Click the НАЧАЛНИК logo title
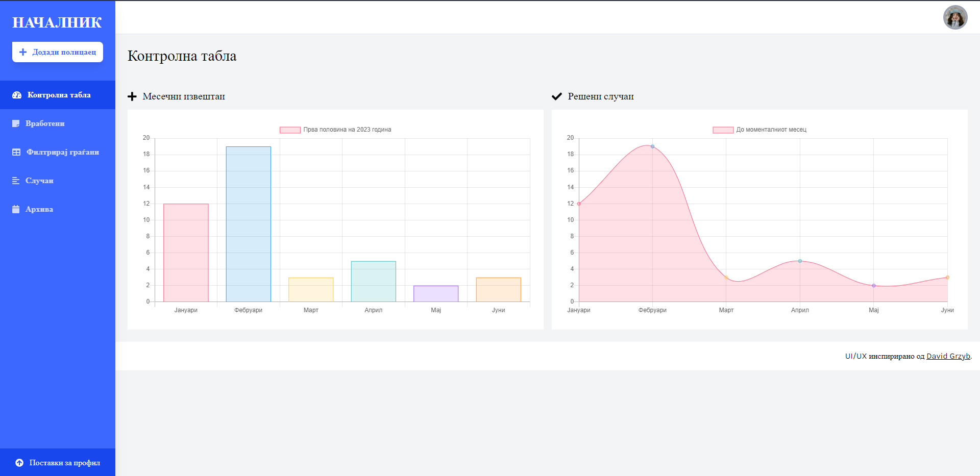The width and height of the screenshot is (980, 476). tap(57, 22)
